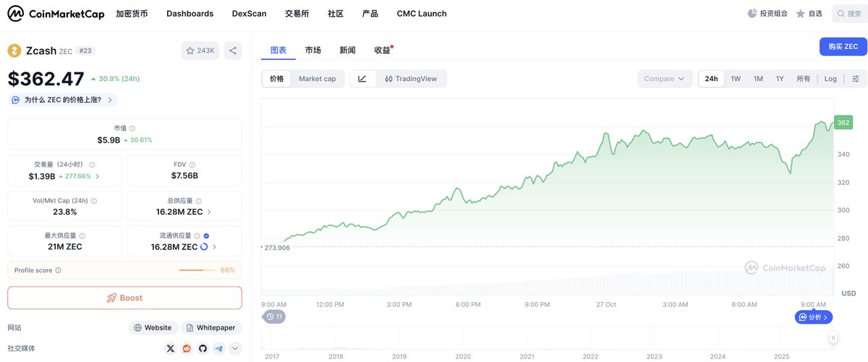This screenshot has height=362, width=868.
Task: Click the 购买 ZEC button
Action: pos(843,46)
